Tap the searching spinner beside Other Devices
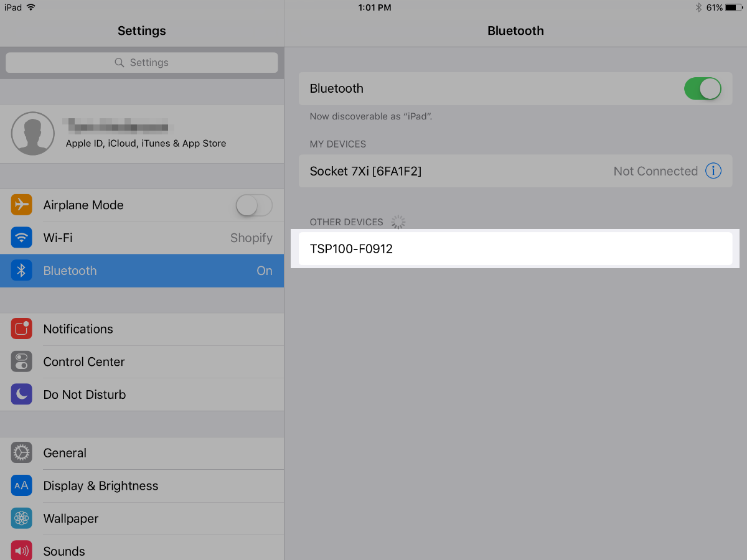The width and height of the screenshot is (747, 560). pos(398,222)
